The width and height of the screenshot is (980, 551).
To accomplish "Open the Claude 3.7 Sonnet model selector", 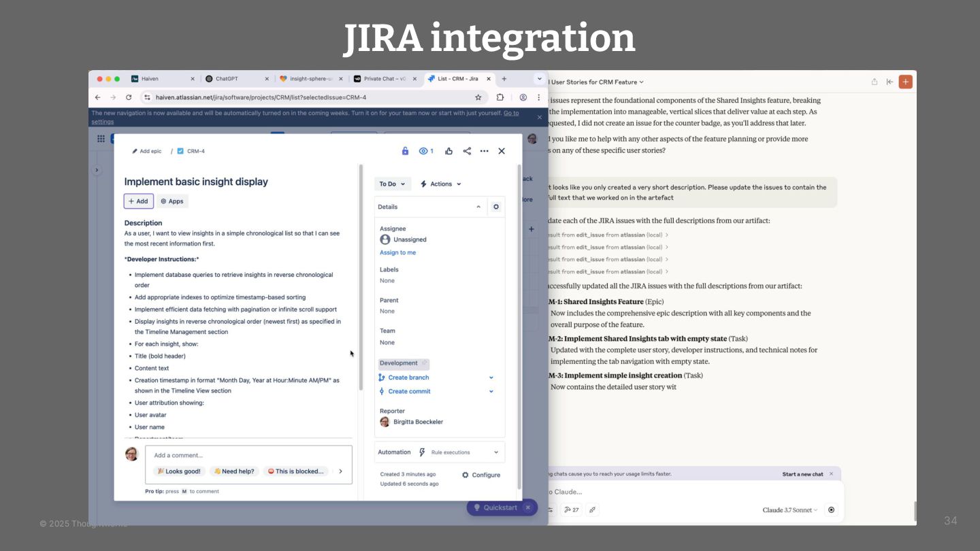I will pos(790,510).
